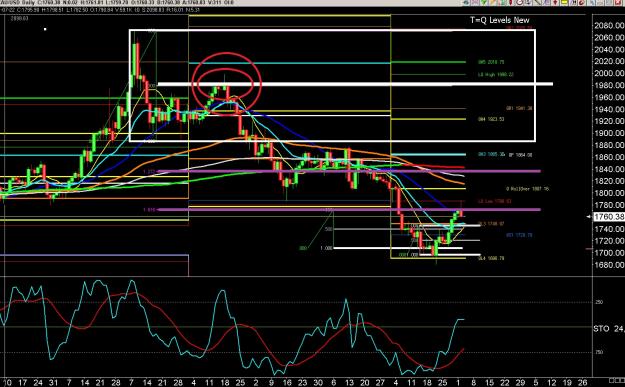Click the yellow bar icon in toolbar
Viewport: 625px width, 387px height.
pos(564,2)
